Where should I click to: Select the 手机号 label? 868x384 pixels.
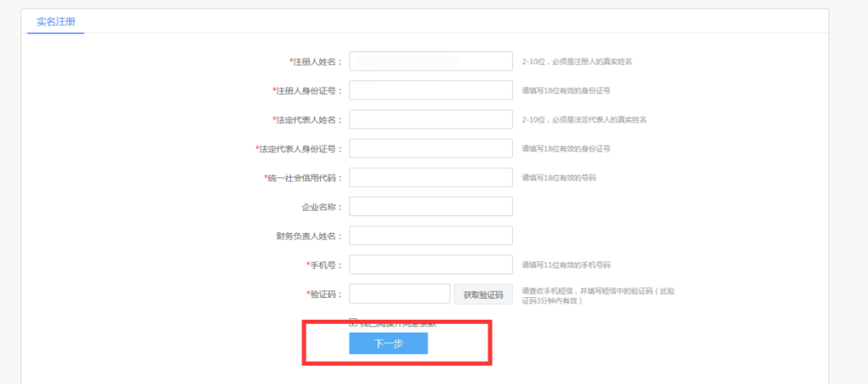click(325, 265)
